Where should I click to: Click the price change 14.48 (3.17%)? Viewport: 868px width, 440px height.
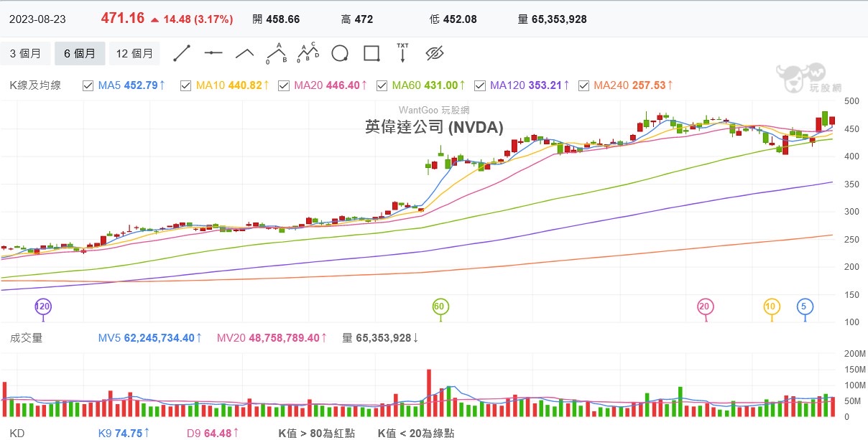[x=198, y=19]
